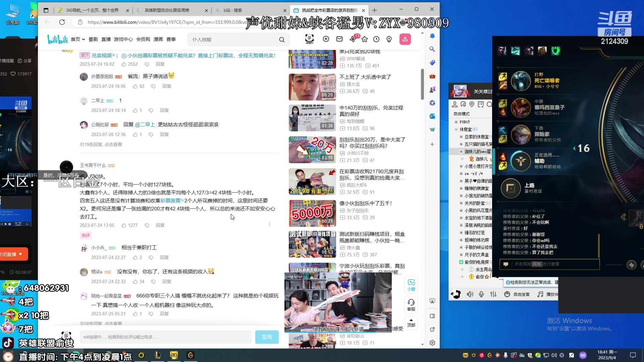The width and height of the screenshot is (644, 362).
Task: Open video 不上班了 大乐透中奖了
Action: pyautogui.click(x=365, y=77)
